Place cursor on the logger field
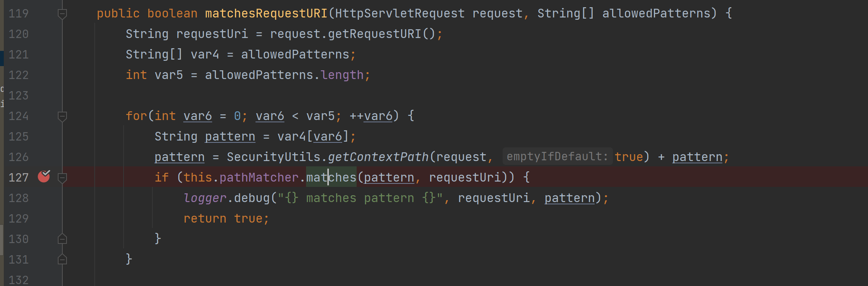Image resolution: width=868 pixels, height=286 pixels. pos(205,198)
